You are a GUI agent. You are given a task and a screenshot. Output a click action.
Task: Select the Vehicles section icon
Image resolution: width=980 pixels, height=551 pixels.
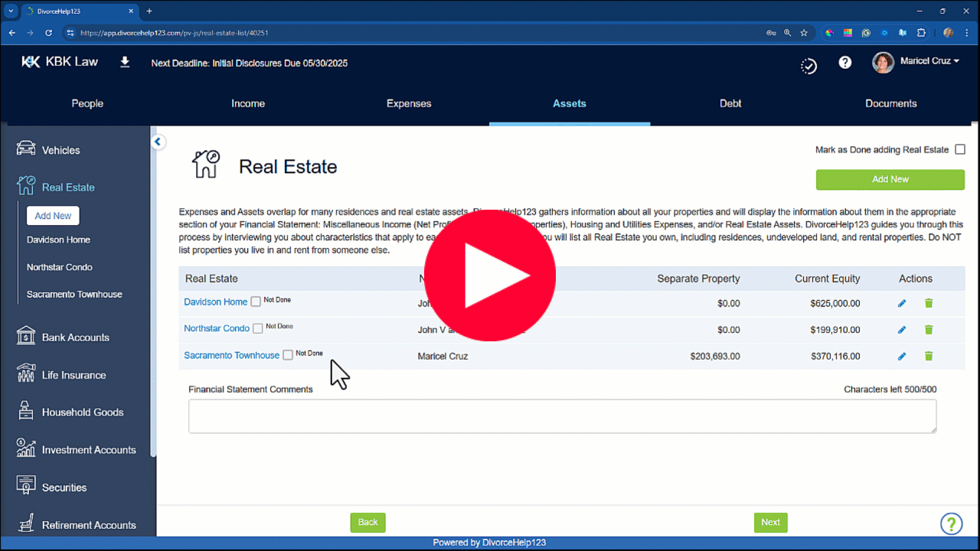pos(25,149)
